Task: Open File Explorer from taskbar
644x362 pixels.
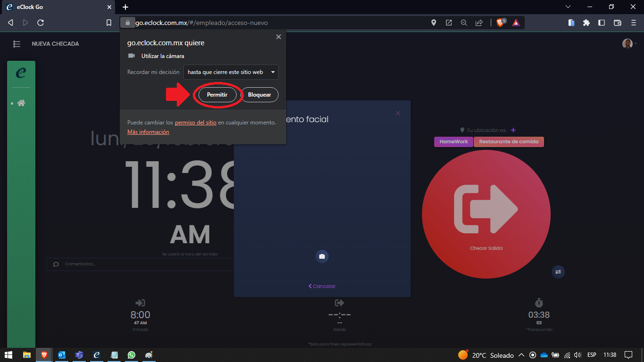Action: [x=27, y=355]
